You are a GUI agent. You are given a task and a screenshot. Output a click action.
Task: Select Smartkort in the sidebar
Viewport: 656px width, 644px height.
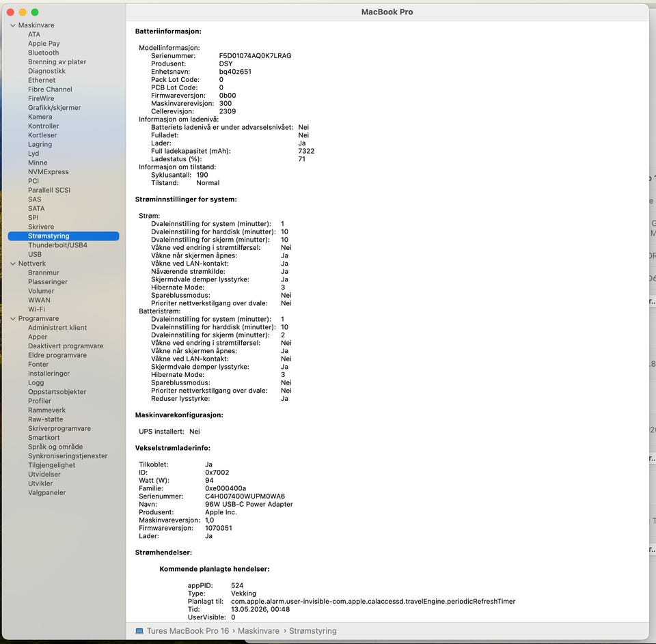[x=44, y=438]
